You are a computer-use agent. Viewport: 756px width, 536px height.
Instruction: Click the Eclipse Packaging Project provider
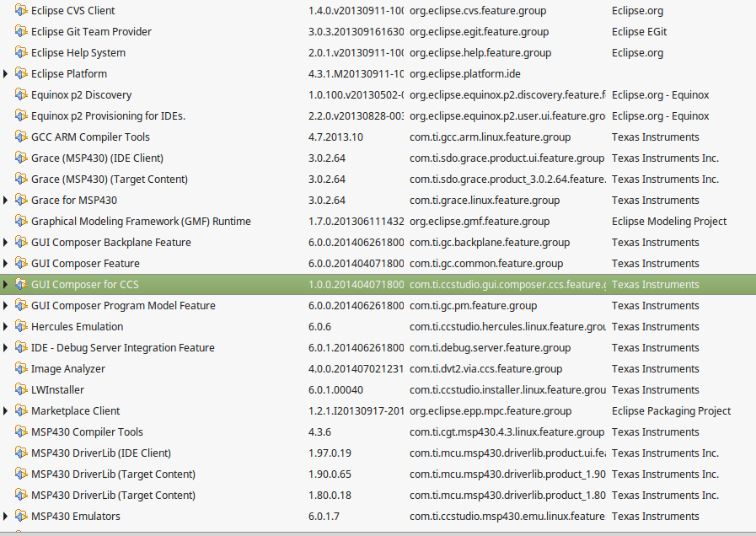[671, 410]
